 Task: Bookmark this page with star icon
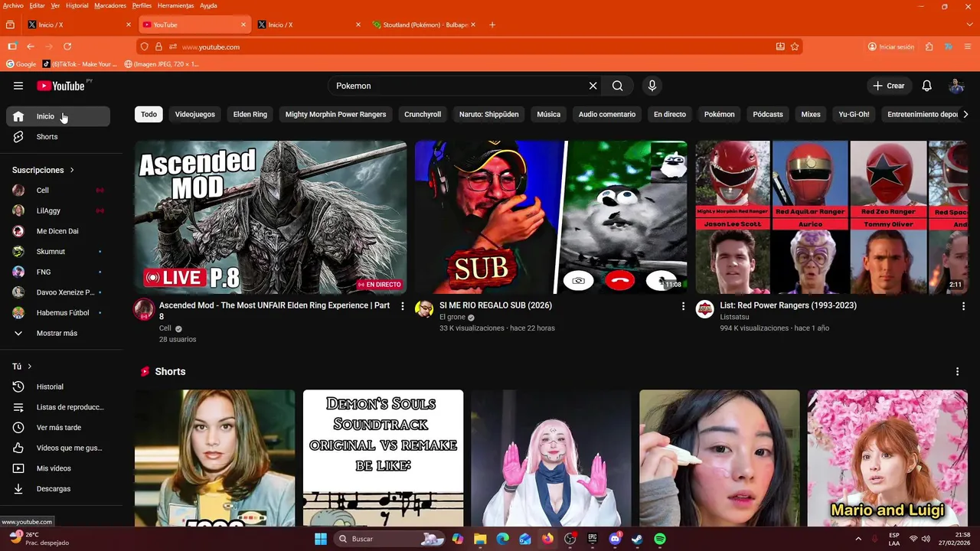click(x=795, y=47)
